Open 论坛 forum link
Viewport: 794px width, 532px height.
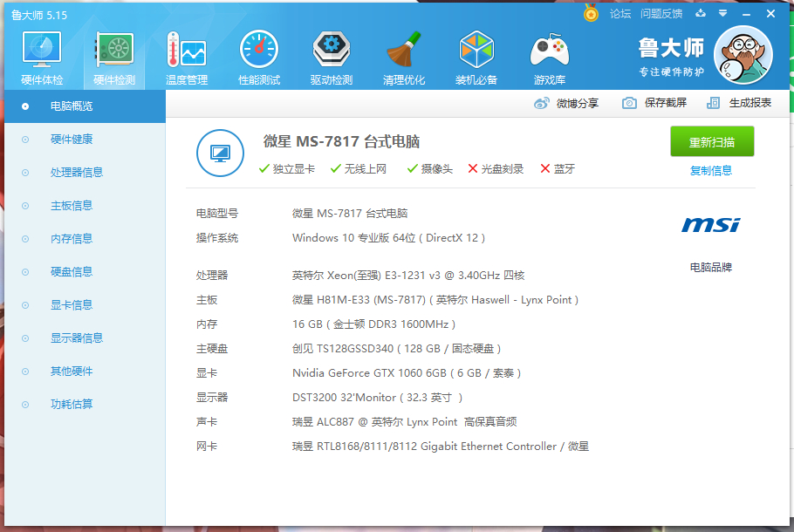pos(620,14)
